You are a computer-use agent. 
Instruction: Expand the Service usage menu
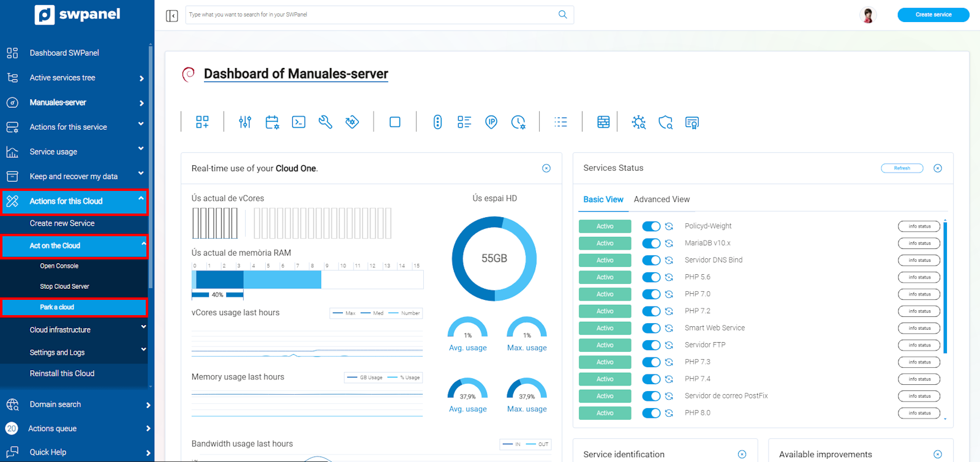(73, 152)
